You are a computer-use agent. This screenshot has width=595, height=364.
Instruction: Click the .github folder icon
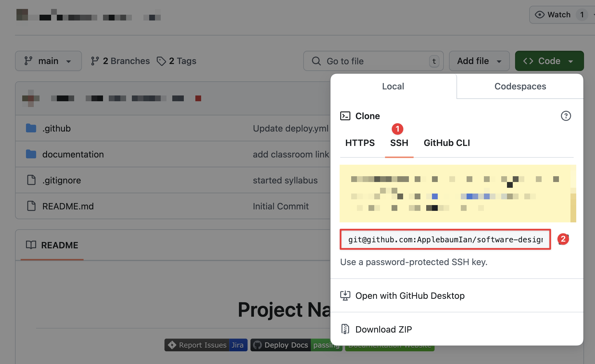pos(31,128)
